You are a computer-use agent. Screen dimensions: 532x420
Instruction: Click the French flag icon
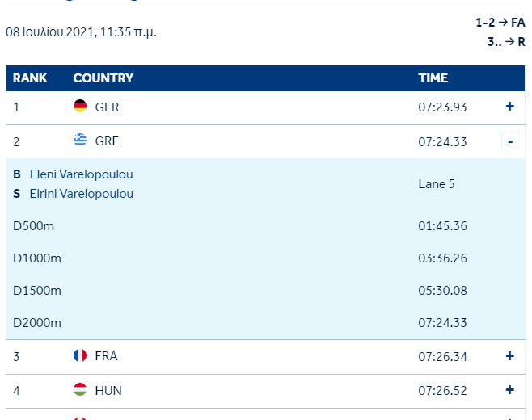pos(80,355)
